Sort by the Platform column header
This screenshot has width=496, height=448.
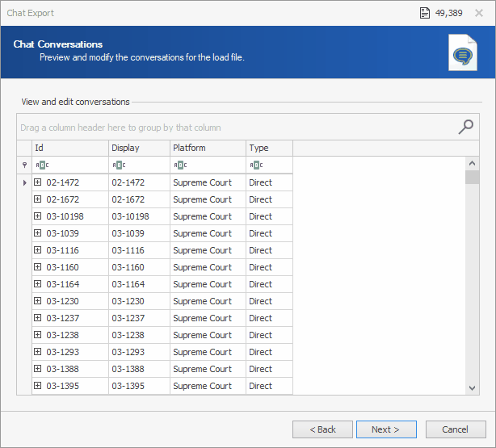click(x=208, y=148)
